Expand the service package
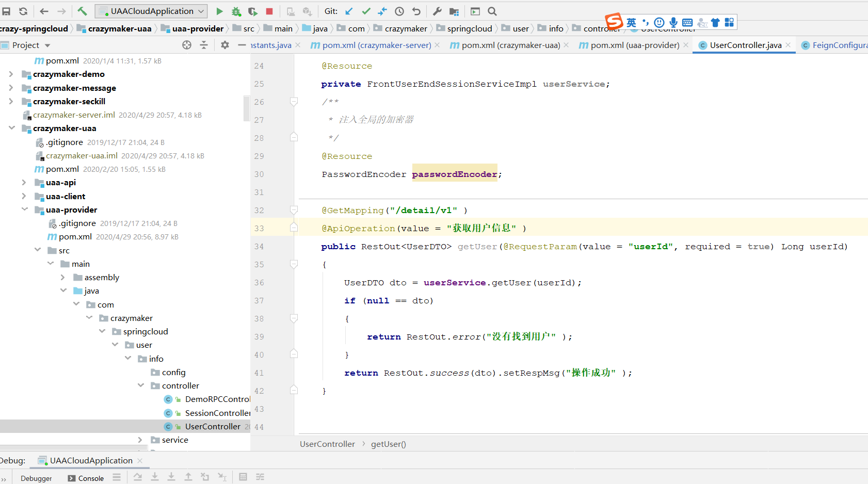The height and width of the screenshot is (484, 868). 140,440
